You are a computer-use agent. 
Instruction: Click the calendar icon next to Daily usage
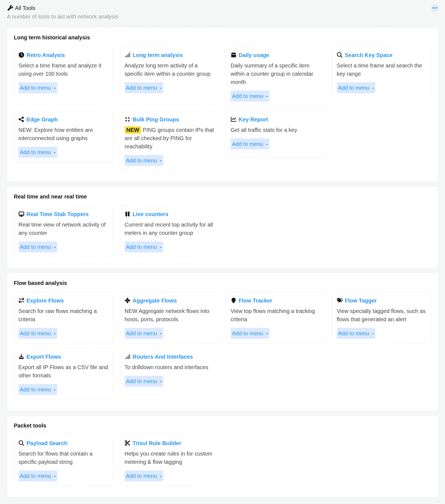click(x=233, y=55)
